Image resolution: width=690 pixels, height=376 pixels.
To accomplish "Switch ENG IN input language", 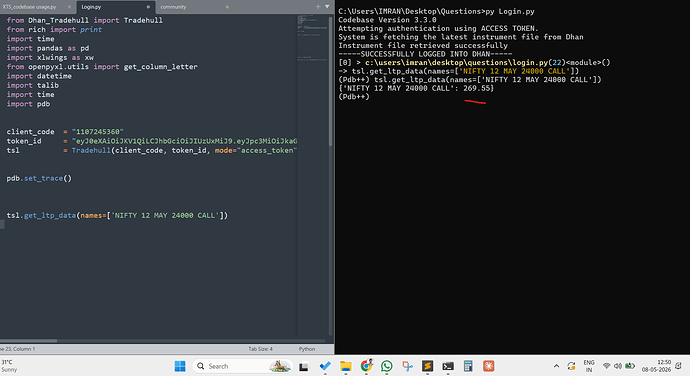I will (x=589, y=366).
